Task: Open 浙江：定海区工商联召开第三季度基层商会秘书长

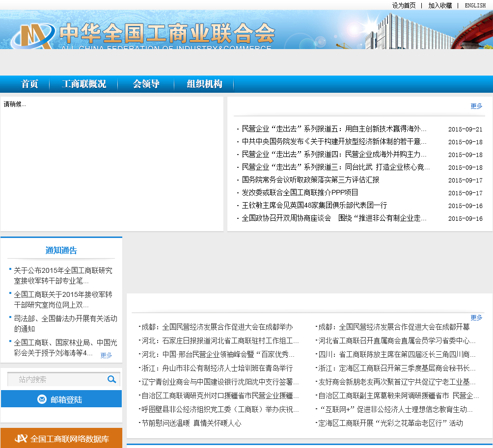Action: click(397, 368)
